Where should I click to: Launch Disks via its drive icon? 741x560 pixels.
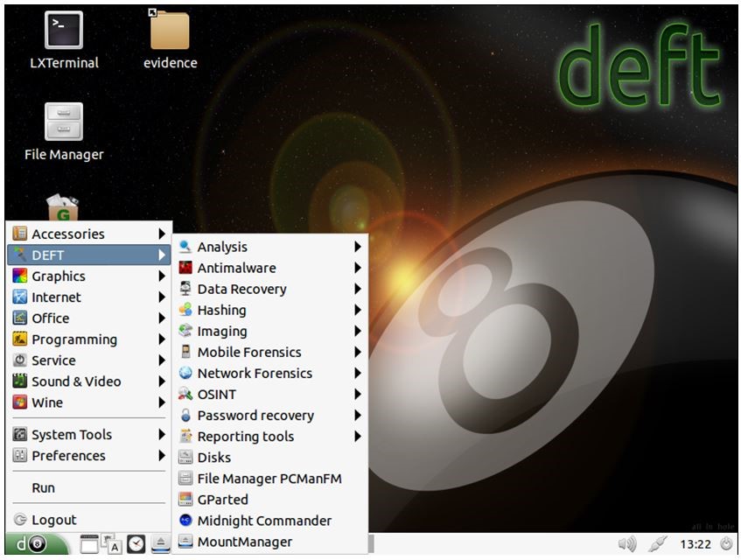[x=185, y=458]
